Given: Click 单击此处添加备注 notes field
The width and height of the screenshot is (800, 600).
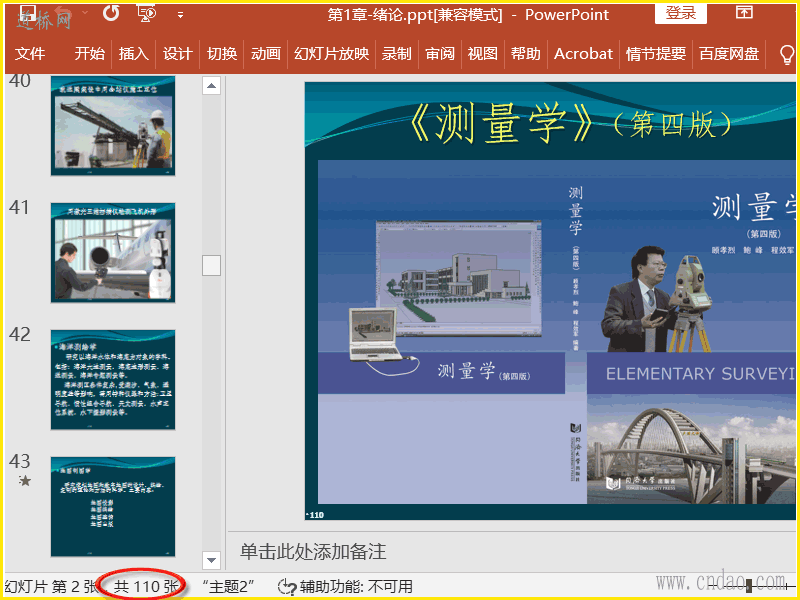Looking at the screenshot, I should pyautogui.click(x=313, y=552).
